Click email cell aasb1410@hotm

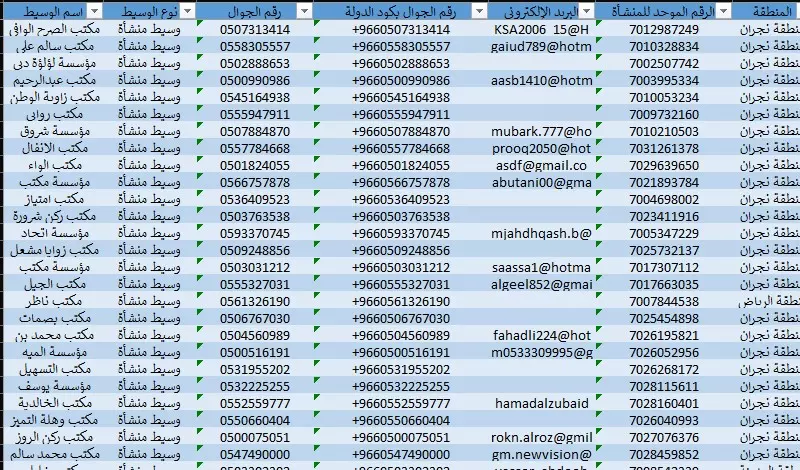tap(541, 80)
